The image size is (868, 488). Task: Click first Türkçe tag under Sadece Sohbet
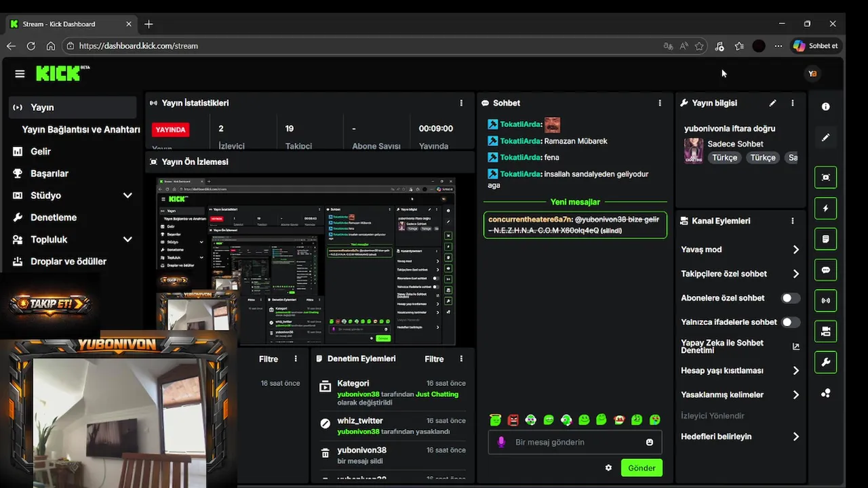tap(724, 157)
